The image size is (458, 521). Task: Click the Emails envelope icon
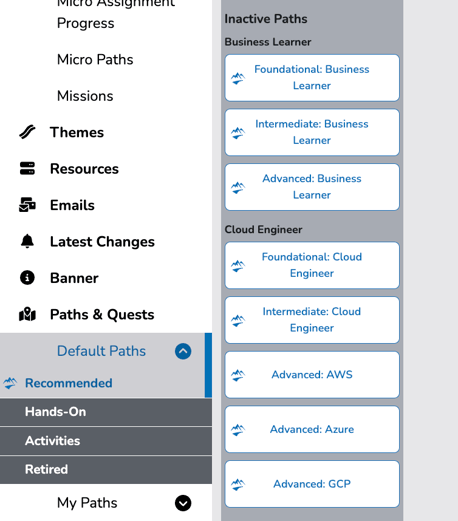pyautogui.click(x=27, y=205)
